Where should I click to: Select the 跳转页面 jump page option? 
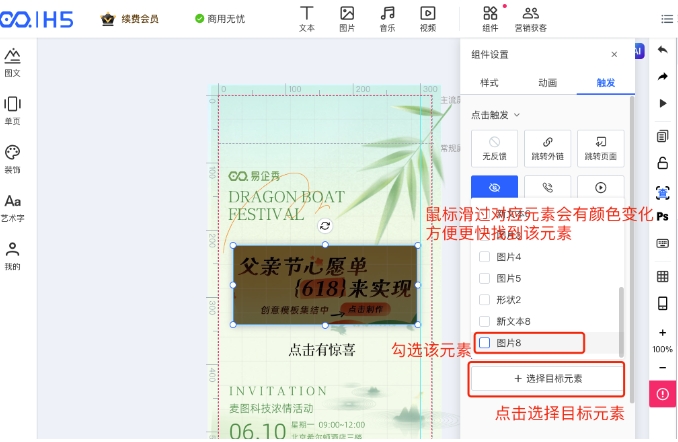pos(601,148)
